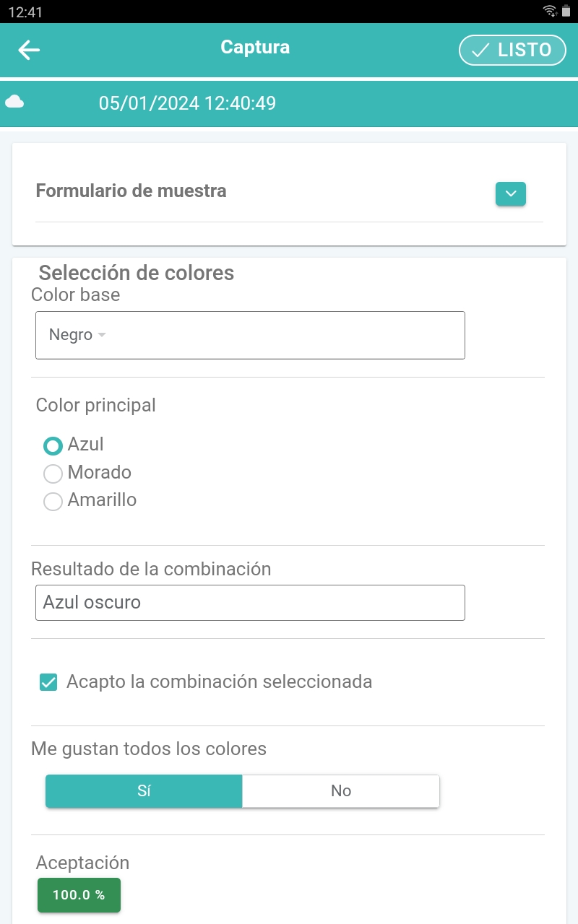
Task: Uncheck Acapto la combinación seleccionada
Action: click(48, 682)
